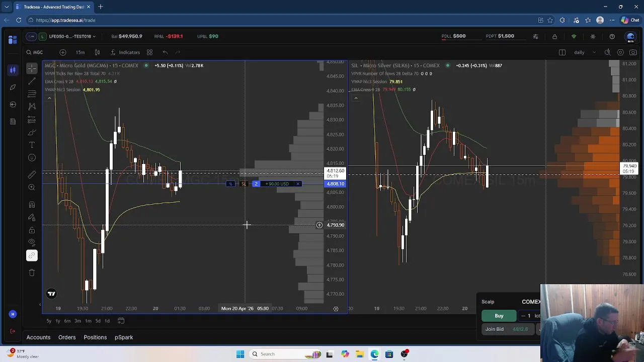Select the Text annotation tool
The height and width of the screenshot is (362, 644).
(x=32, y=145)
